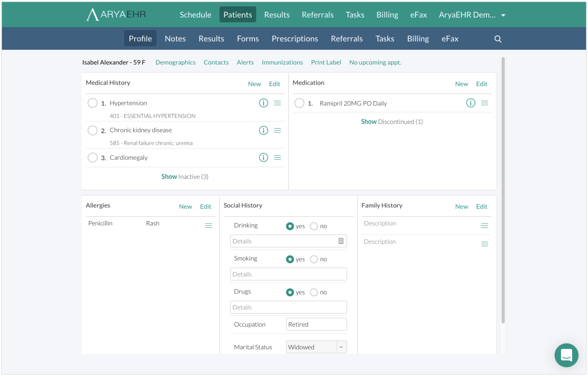Add New allergy entry

(185, 207)
